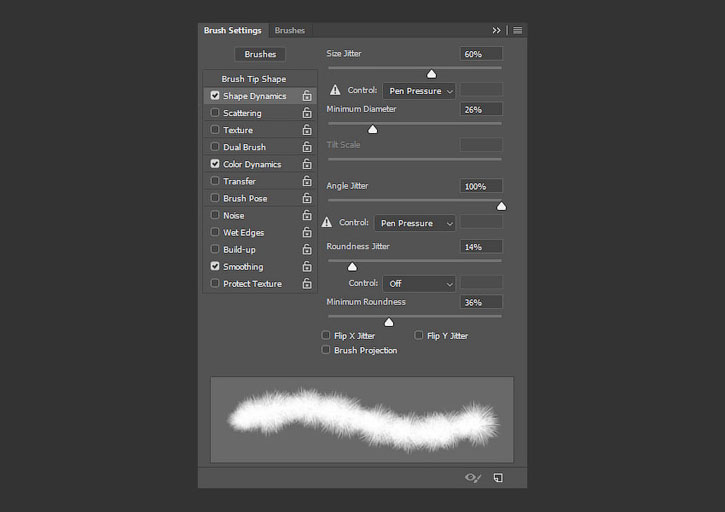Enable the Texture checkbox
This screenshot has height=512, width=725.
pyautogui.click(x=215, y=130)
